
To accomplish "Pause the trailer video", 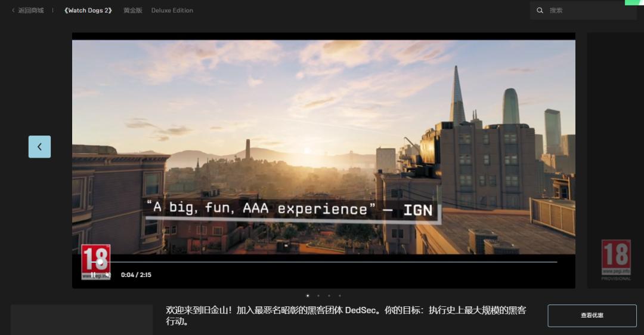I will 93,275.
